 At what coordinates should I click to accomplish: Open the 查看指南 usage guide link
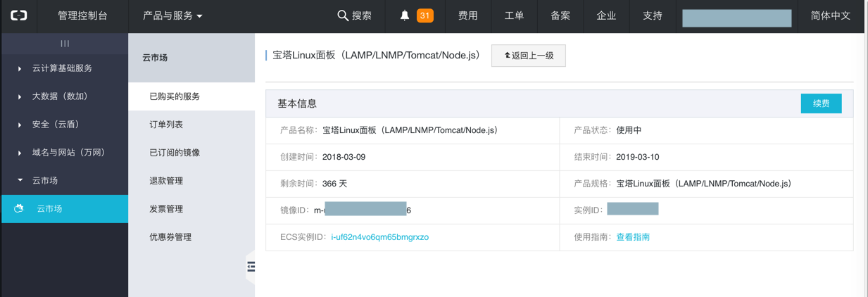point(633,237)
